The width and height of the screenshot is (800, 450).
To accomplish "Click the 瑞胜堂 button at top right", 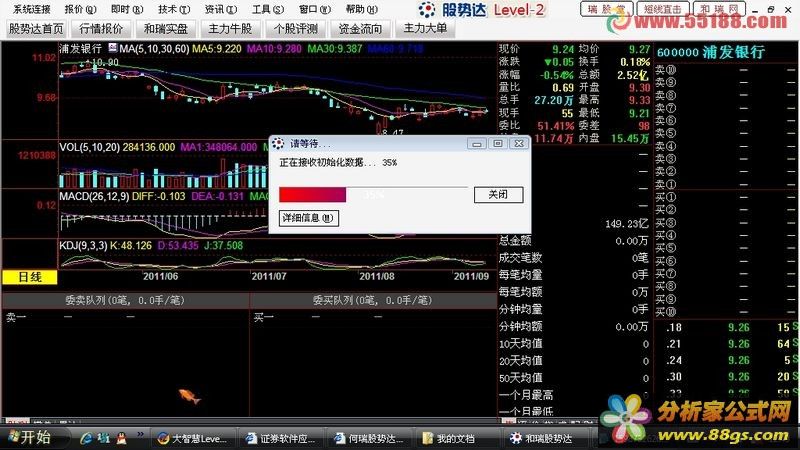I will tap(607, 9).
